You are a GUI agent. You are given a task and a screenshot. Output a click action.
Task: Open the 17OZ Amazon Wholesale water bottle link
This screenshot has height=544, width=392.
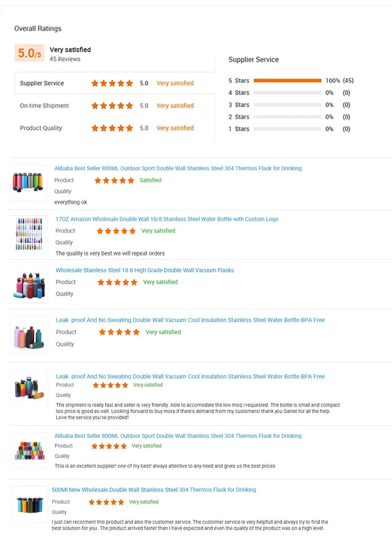[167, 219]
